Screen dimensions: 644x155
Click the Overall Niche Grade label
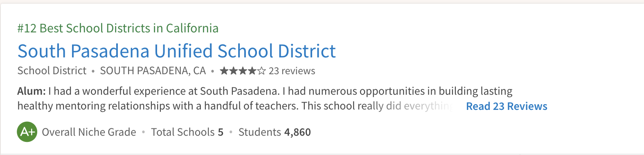coord(89,132)
